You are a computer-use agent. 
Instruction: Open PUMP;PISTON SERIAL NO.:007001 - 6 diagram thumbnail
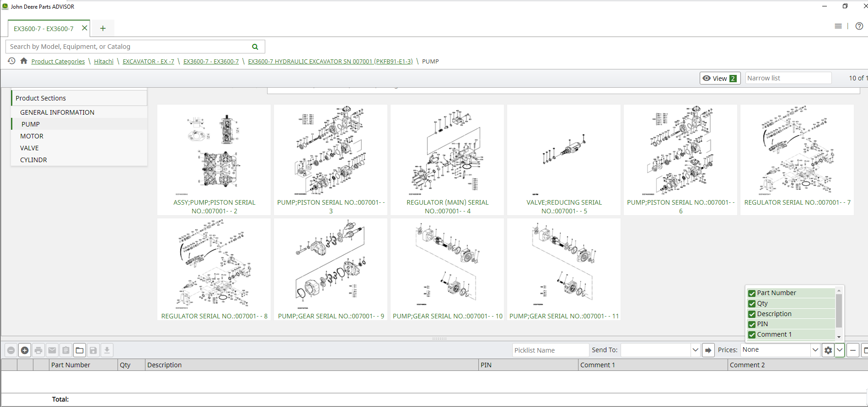[x=680, y=151]
